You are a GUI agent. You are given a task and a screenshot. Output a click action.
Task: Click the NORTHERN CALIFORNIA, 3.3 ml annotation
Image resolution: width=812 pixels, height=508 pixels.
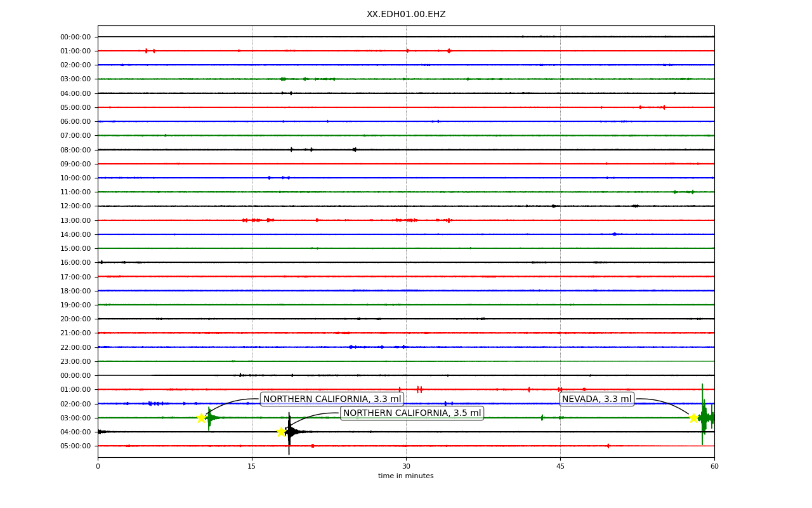[332, 399]
